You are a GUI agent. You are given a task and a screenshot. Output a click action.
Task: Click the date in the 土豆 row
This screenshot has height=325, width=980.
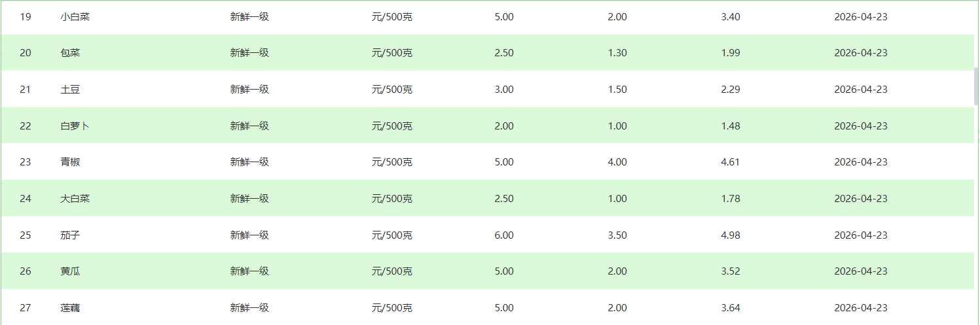point(860,90)
